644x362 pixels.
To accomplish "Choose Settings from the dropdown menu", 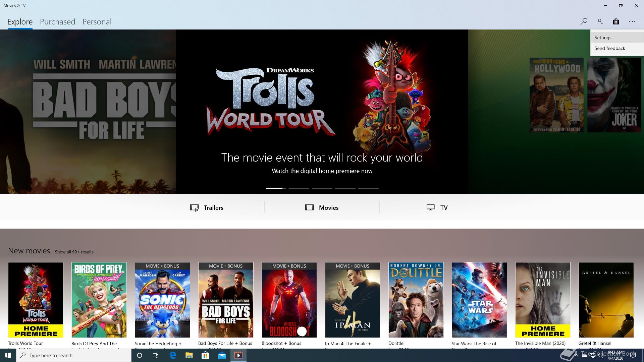I will pos(617,38).
